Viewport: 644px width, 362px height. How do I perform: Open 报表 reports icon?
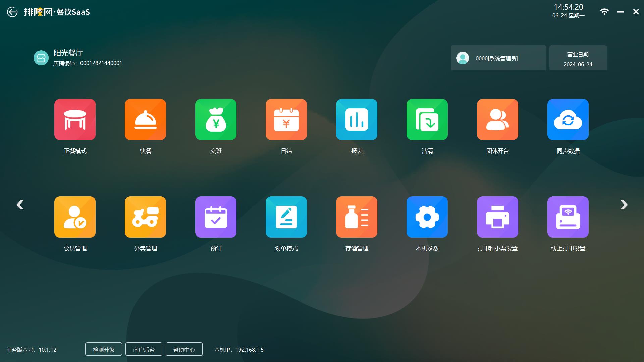[x=357, y=119]
